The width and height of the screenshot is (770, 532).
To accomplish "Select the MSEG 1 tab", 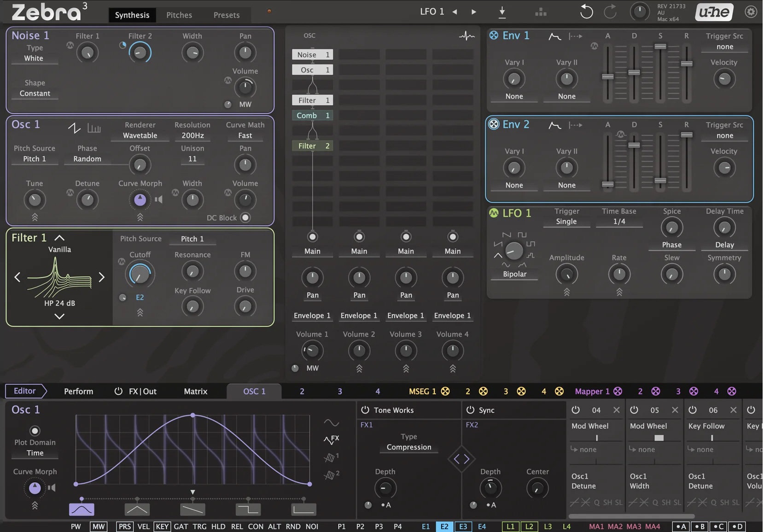I will pos(422,392).
